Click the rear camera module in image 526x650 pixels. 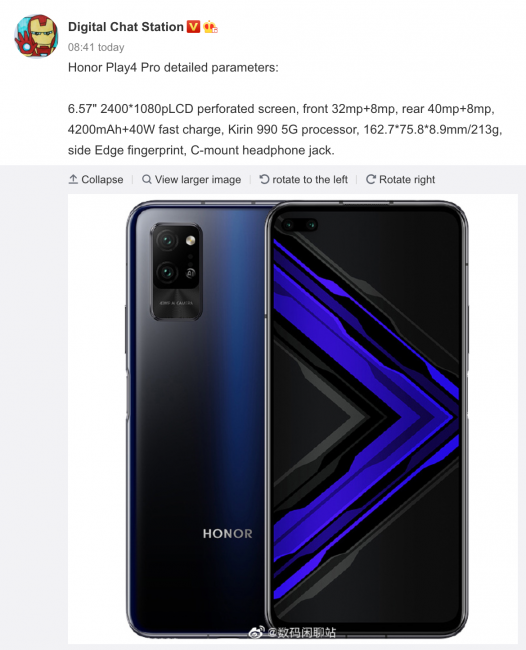[x=177, y=272]
